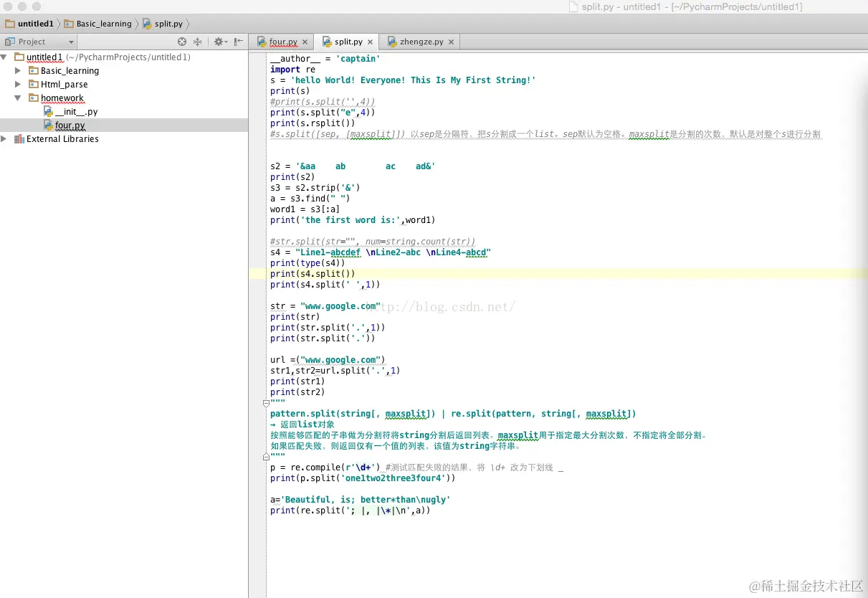
Task: Switch to the four.py editor tab
Action: pyautogui.click(x=283, y=42)
